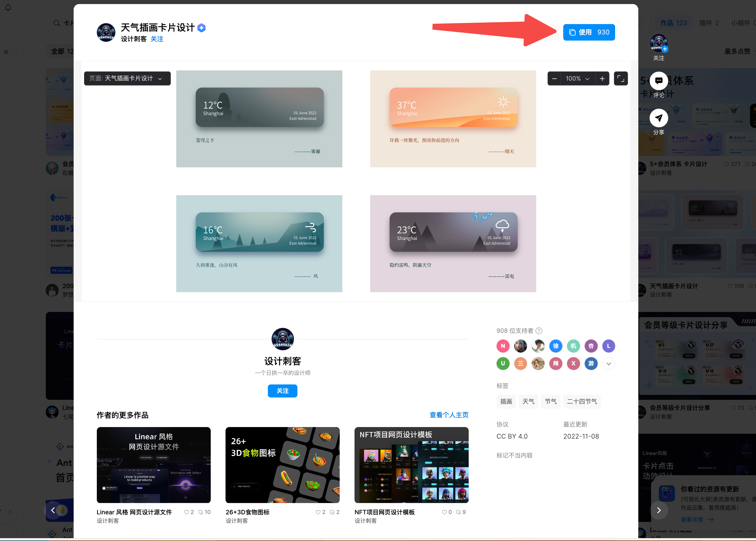Like the Linear 风格 网页设计源文件 work
This screenshot has height=541, width=756.
tap(186, 512)
